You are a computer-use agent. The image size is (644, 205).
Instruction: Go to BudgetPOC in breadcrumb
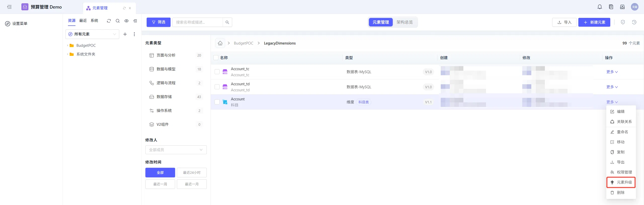244,43
